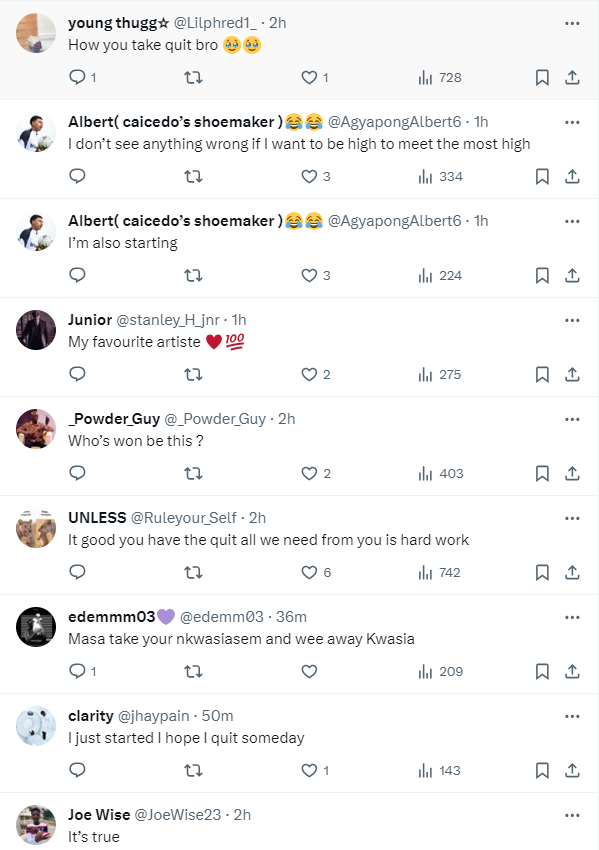
Task: Like the UNLESS tweet with 6 likes
Action: click(316, 572)
